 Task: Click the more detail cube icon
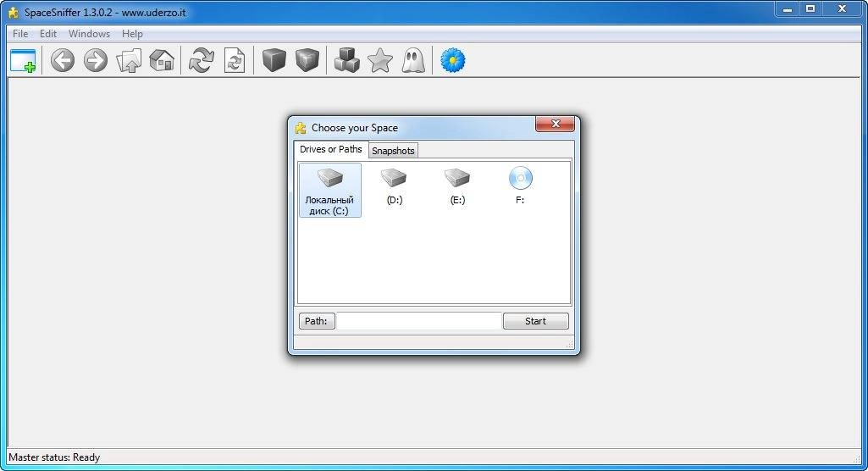(307, 60)
